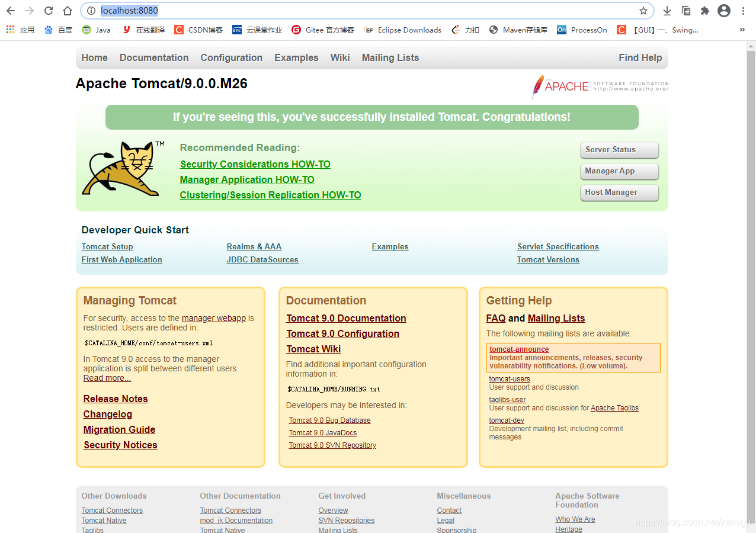Open the Changelog link
The image size is (756, 533).
click(108, 414)
